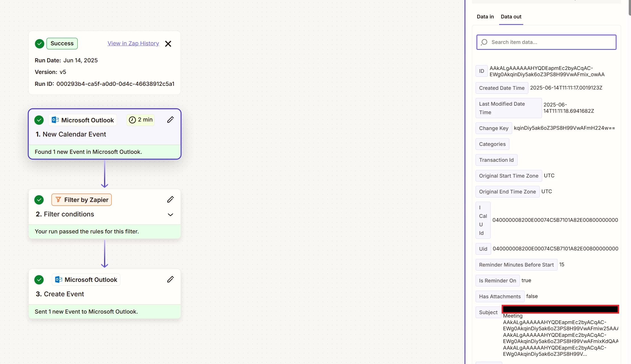Click the ID field label

point(482,71)
